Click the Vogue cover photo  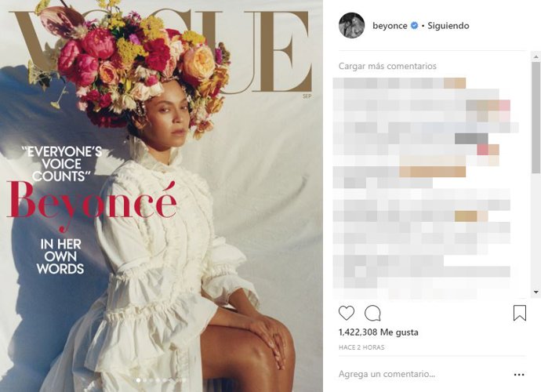click(x=162, y=196)
